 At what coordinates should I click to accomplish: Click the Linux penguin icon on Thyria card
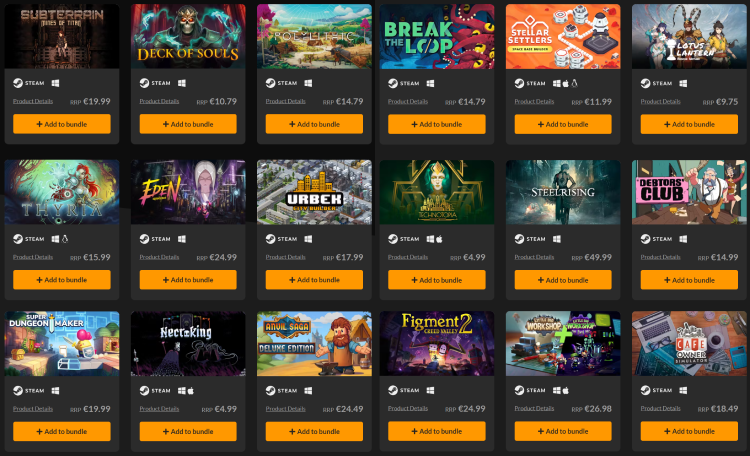65,239
